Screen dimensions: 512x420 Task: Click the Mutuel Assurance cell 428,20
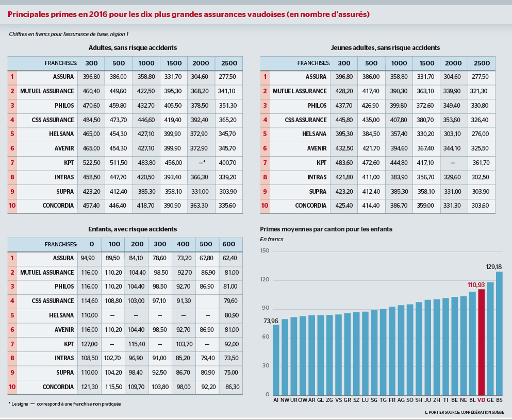(344, 91)
